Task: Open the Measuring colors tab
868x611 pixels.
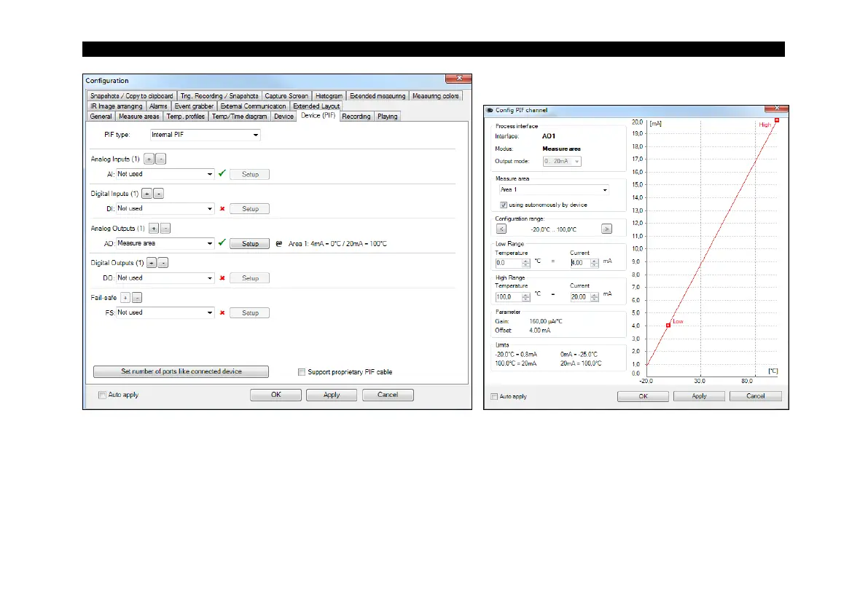Action: 436,96
